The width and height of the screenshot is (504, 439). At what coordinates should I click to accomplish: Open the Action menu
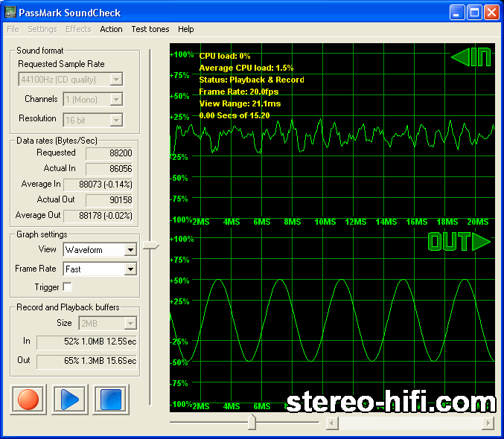(111, 29)
